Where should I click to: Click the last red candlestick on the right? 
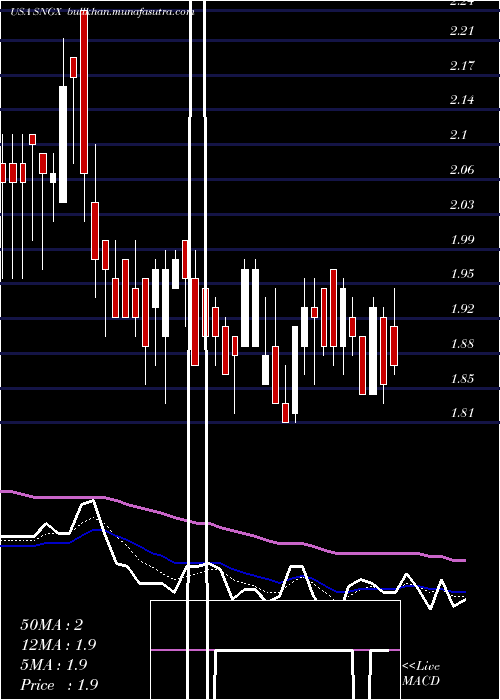point(394,346)
